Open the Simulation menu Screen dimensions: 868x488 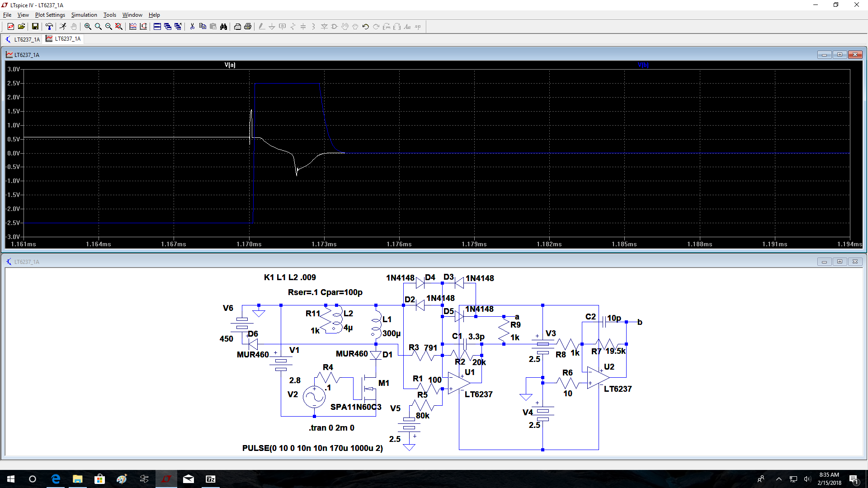(84, 15)
